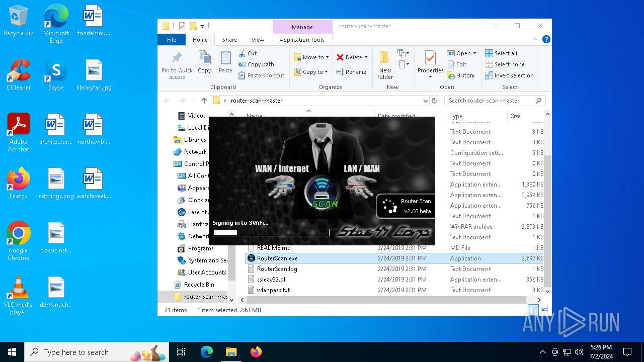644x362 pixels.
Task: Open the Open button dropdown arrow
Action: tap(474, 53)
